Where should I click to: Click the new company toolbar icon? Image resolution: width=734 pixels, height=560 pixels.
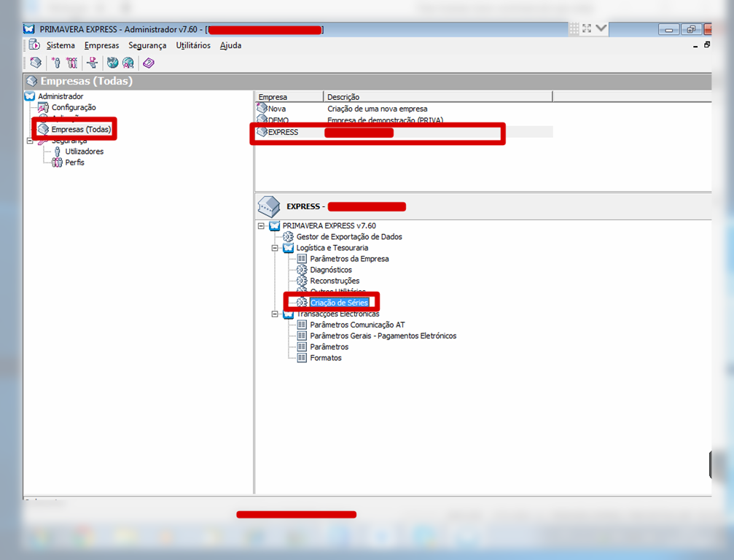(x=36, y=63)
